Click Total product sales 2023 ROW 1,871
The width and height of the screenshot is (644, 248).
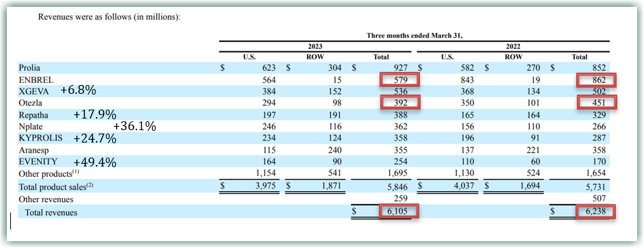pyautogui.click(x=331, y=187)
